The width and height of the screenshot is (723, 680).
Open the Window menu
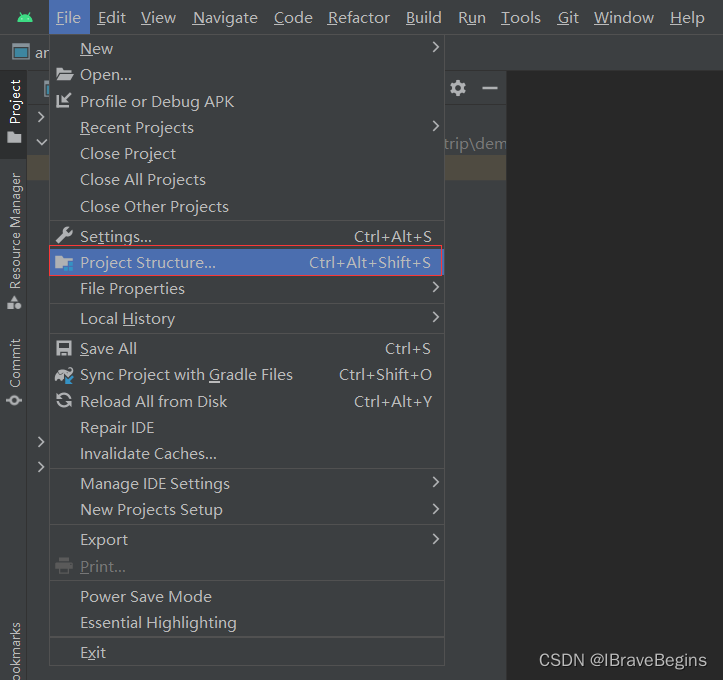(x=623, y=18)
